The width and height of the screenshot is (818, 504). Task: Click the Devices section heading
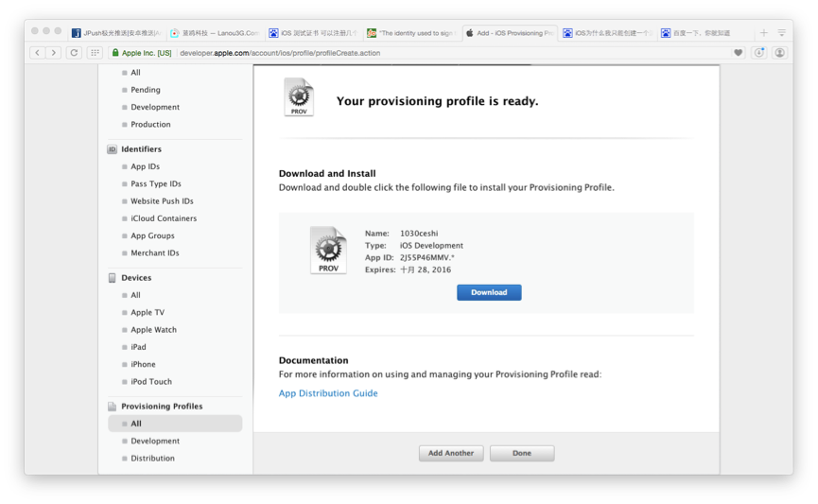(136, 278)
